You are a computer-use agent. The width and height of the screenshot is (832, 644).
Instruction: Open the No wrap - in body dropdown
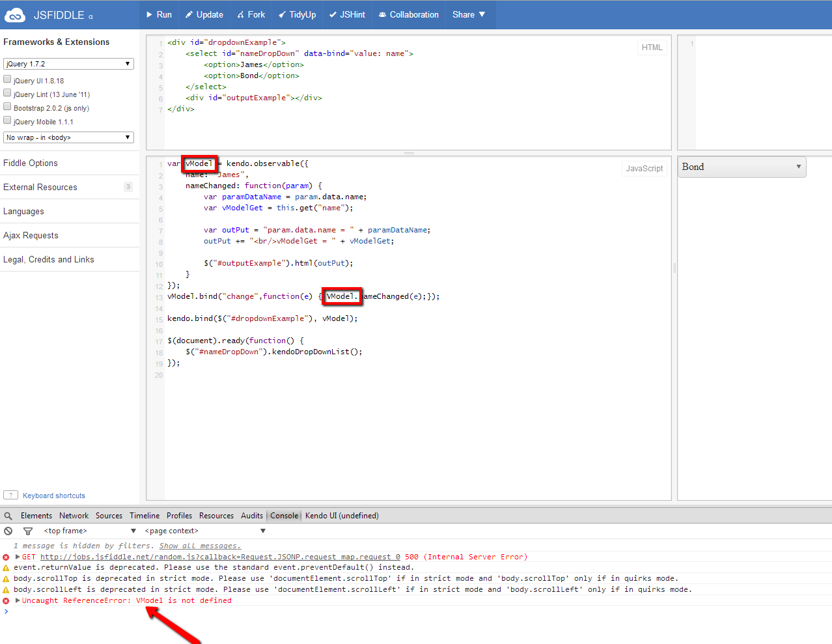coord(68,137)
